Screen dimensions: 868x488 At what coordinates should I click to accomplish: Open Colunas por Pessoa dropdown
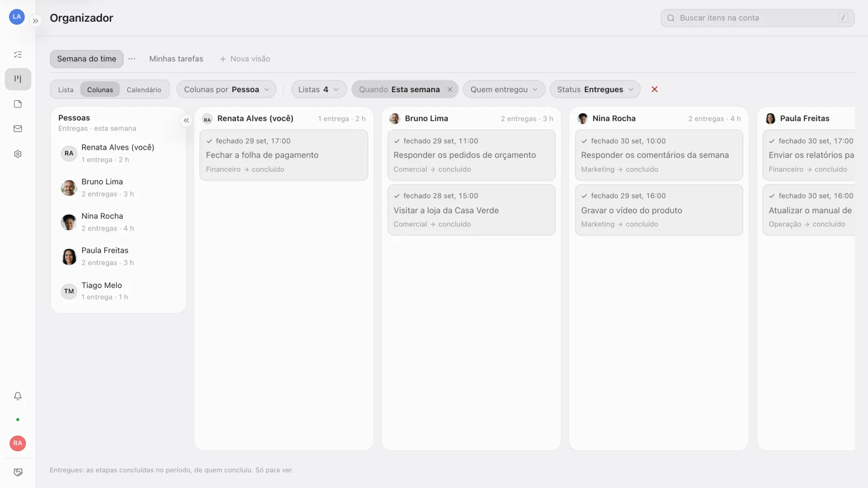(x=227, y=89)
